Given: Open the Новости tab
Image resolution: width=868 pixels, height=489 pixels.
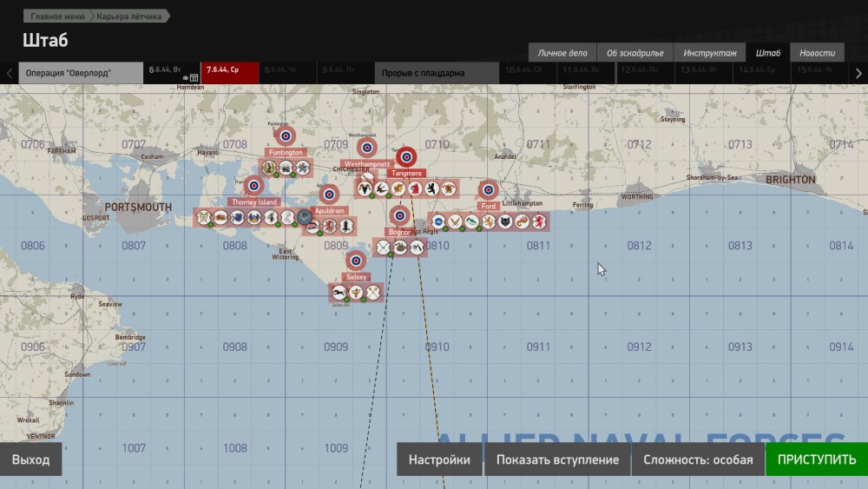Looking at the screenshot, I should pos(817,53).
